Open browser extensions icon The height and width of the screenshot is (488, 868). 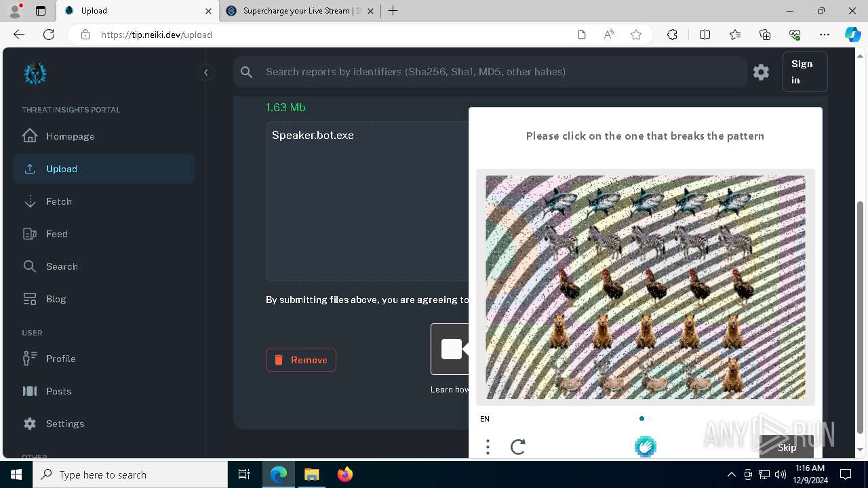[x=672, y=35]
